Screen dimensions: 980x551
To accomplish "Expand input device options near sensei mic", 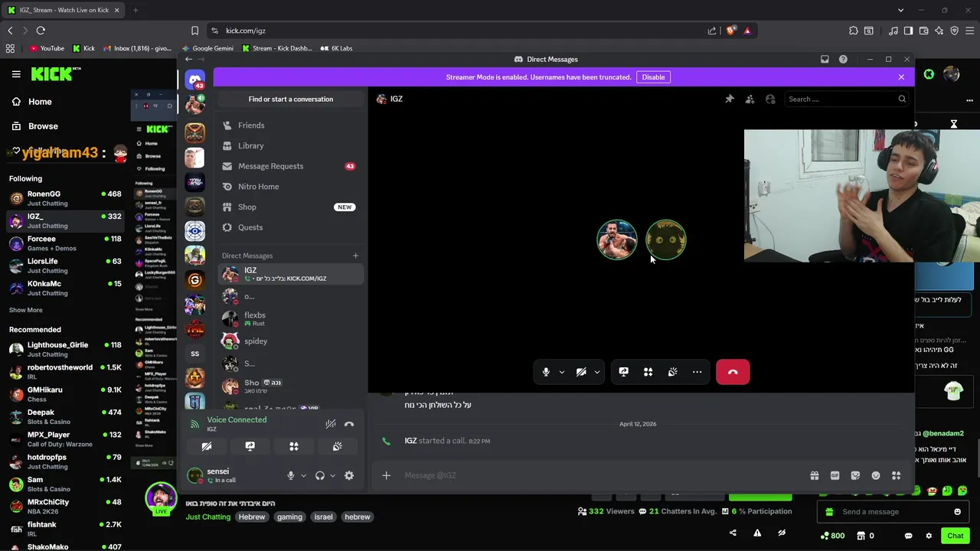I will (x=303, y=475).
